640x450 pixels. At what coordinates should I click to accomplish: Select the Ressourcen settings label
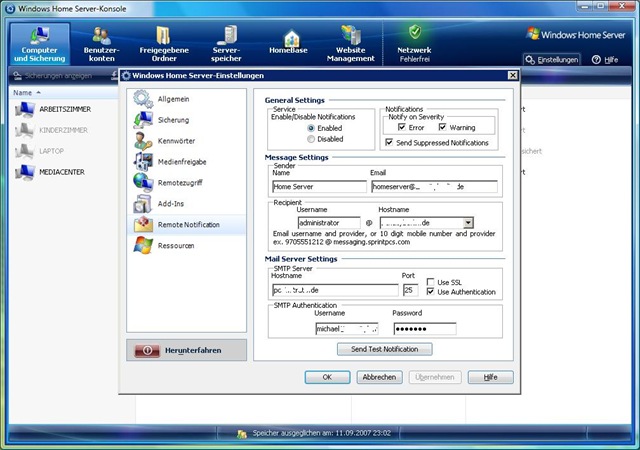176,246
